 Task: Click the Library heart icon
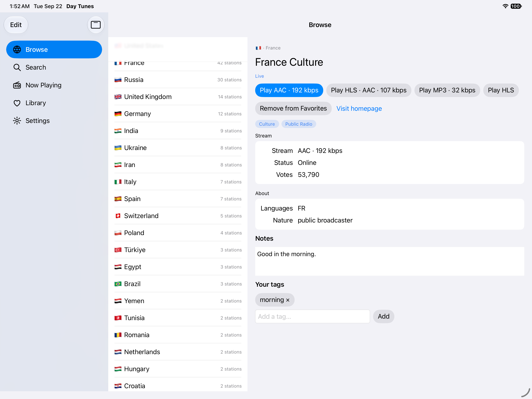17,103
